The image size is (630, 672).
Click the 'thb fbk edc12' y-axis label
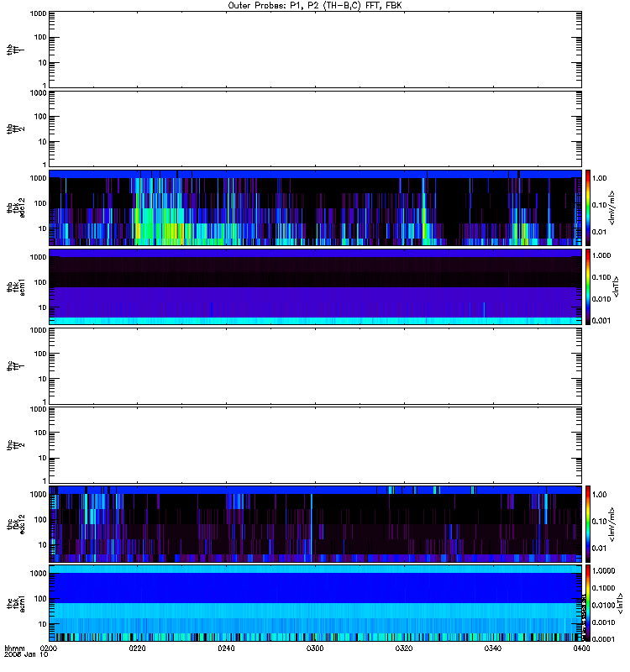pos(16,207)
